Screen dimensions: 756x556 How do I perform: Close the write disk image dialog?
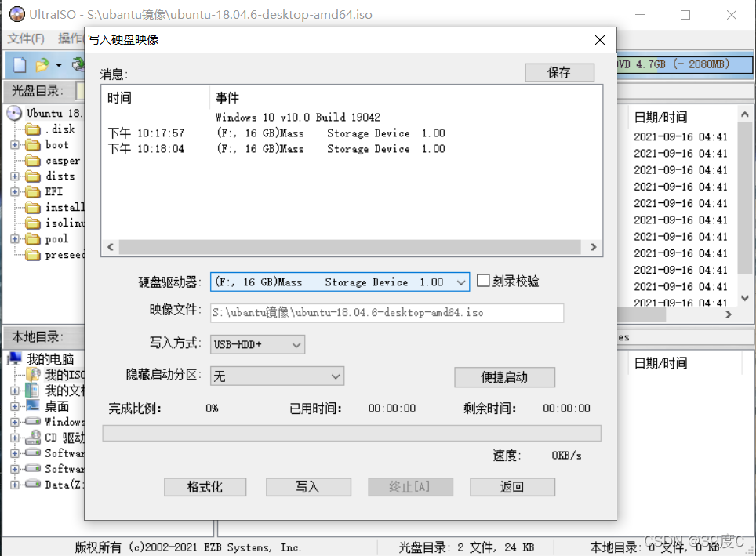pyautogui.click(x=599, y=40)
